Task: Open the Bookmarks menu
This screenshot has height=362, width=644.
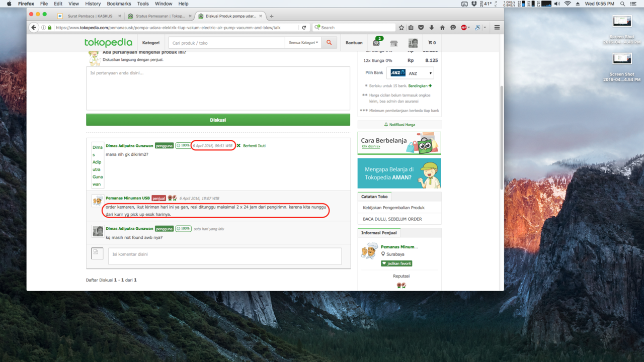Action: point(119,4)
